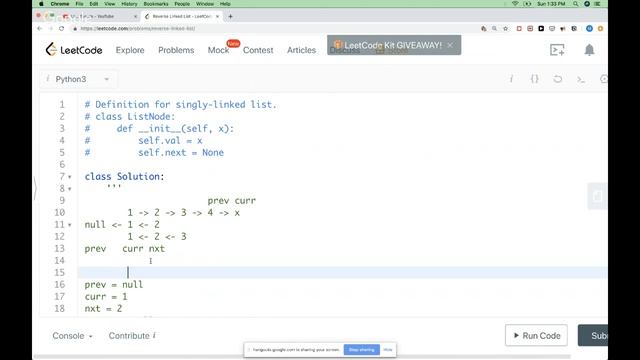Close the Reverse Linked List tab
The width and height of the screenshot is (640, 360).
tap(217, 16)
